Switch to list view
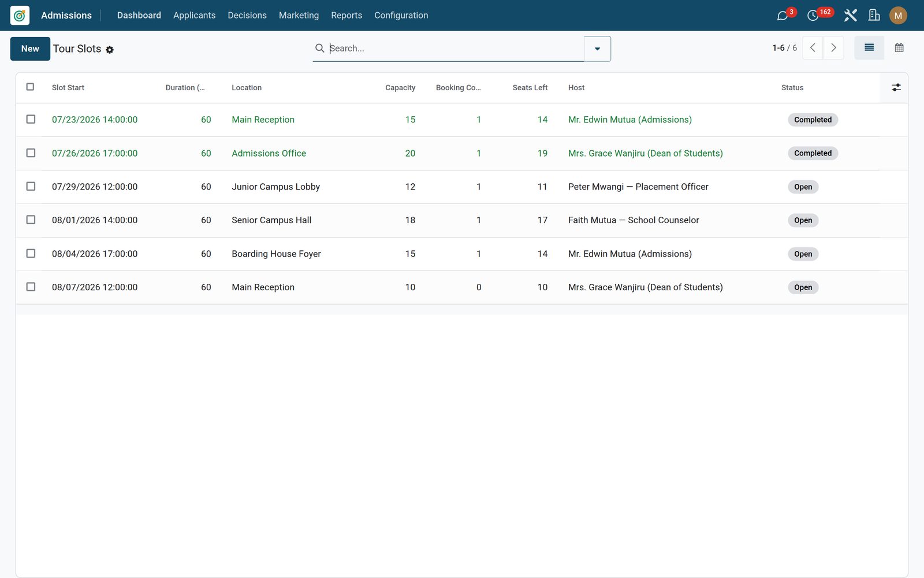 (869, 48)
